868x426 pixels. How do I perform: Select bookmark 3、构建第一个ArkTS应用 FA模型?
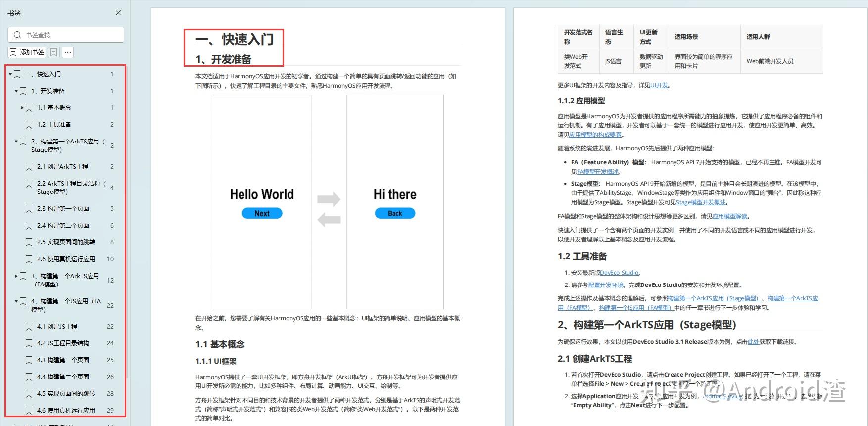65,280
